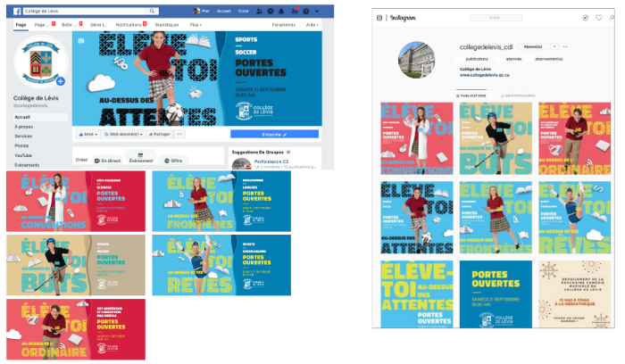Open the Instagram Buts hockey post
Image resolution: width=625 pixels, height=364 pixels.
click(x=496, y=138)
